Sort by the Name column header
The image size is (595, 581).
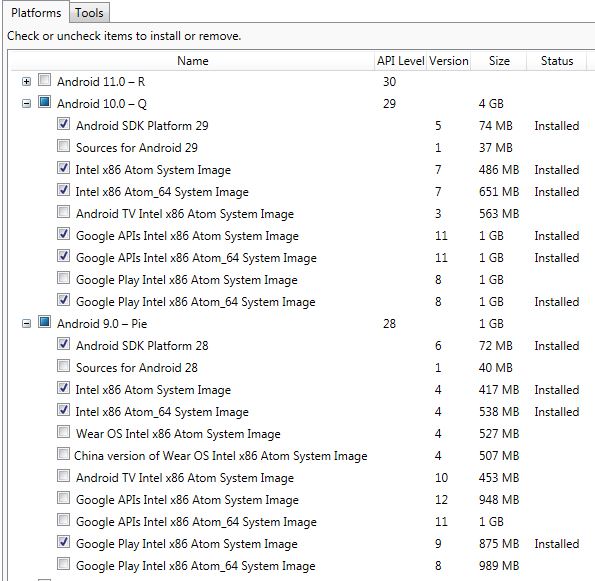193,61
